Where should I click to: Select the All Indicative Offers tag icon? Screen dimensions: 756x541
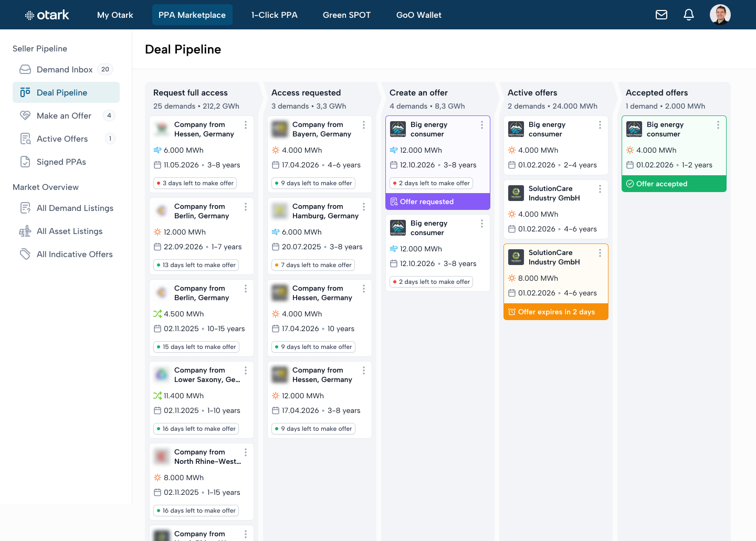[25, 254]
